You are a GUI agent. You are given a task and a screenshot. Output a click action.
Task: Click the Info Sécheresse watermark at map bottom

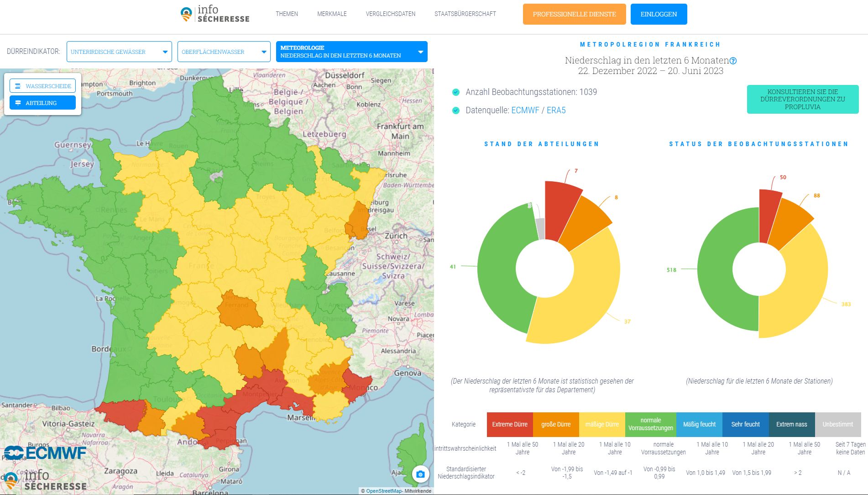(45, 480)
